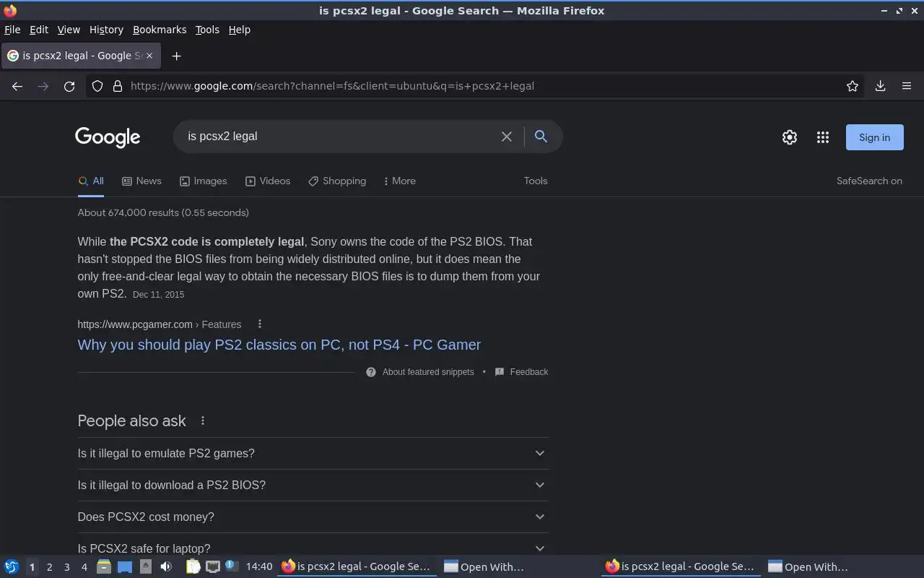Switch to the Videos results tab
The height and width of the screenshot is (578, 924).
coord(268,181)
